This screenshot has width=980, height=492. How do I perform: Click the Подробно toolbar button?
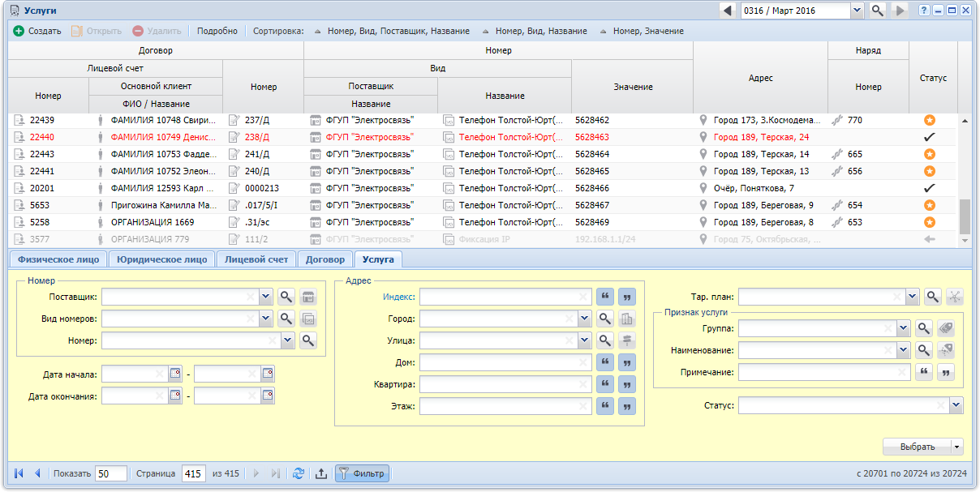[217, 31]
